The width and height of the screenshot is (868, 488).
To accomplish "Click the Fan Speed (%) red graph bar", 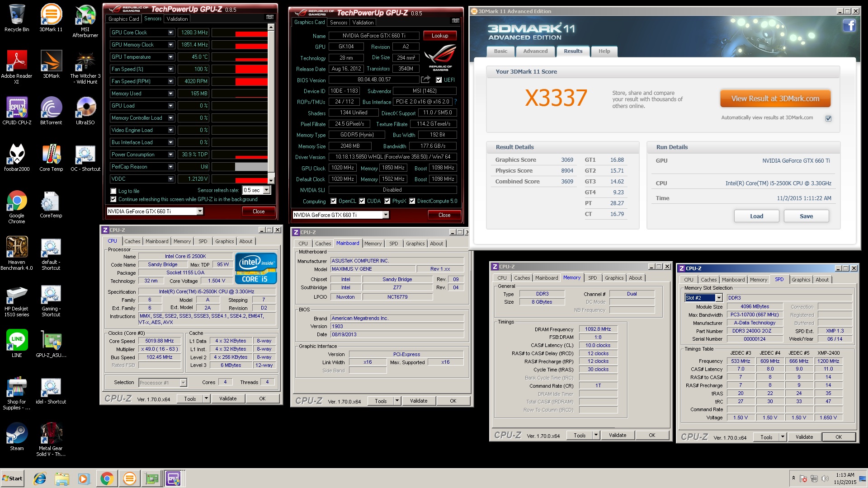I will click(x=251, y=69).
